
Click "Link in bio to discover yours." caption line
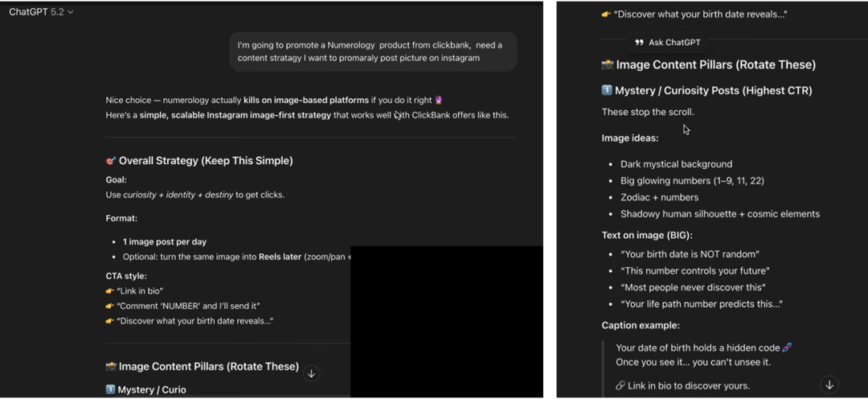[682, 385]
